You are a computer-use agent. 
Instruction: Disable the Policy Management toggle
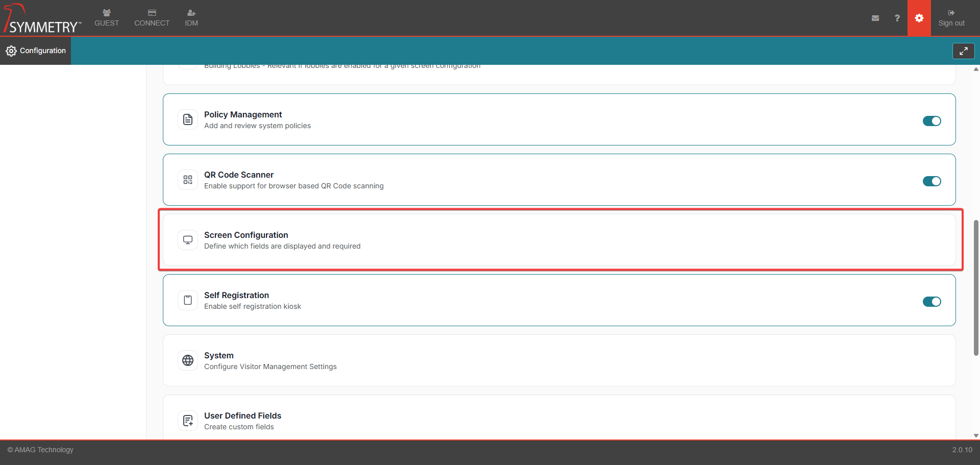932,121
